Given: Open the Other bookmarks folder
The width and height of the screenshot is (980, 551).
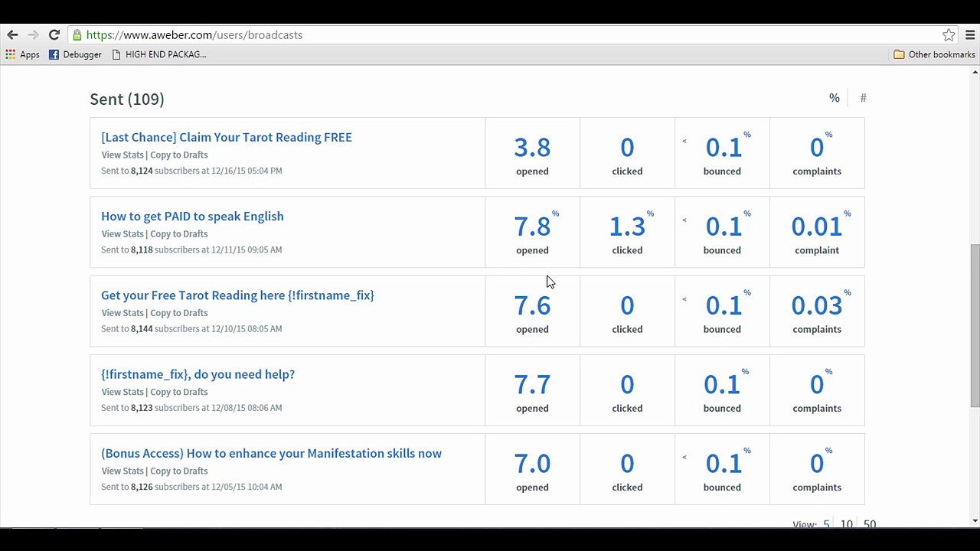Looking at the screenshot, I should 934,54.
